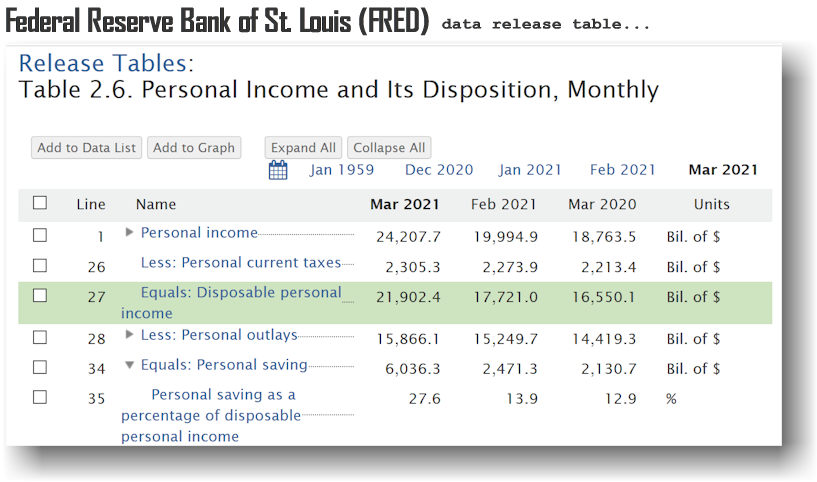Click line number 28 in the table
The height and width of the screenshot is (482, 817).
pos(96,339)
